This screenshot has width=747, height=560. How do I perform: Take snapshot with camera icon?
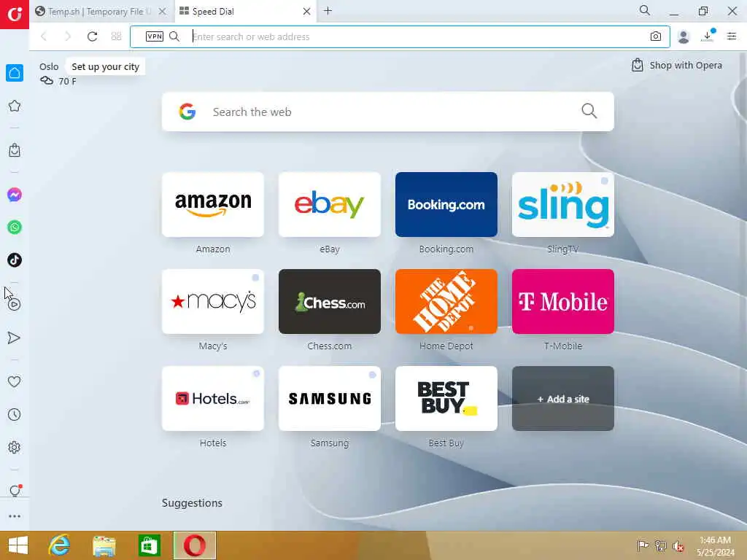656,36
